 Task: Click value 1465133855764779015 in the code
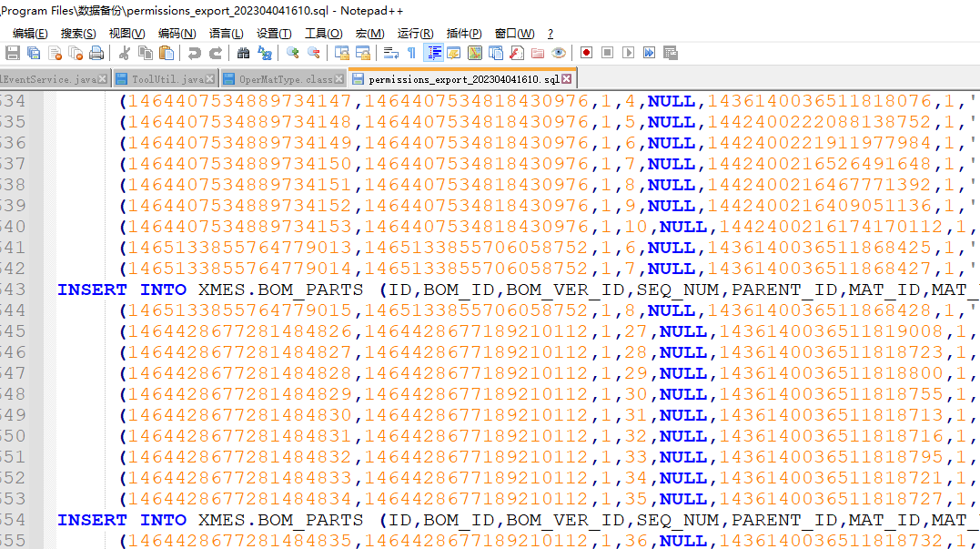[x=240, y=310]
